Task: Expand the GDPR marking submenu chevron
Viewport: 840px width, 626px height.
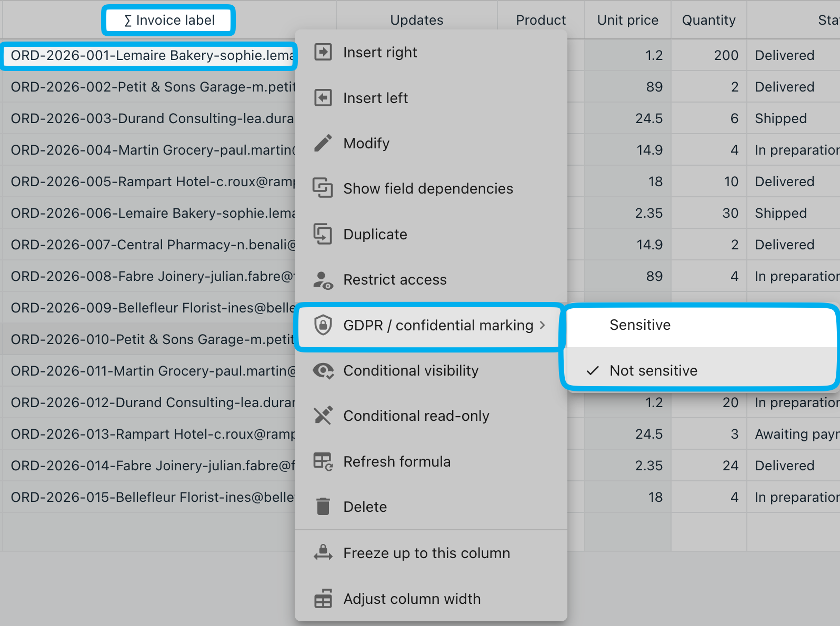Action: 543,326
